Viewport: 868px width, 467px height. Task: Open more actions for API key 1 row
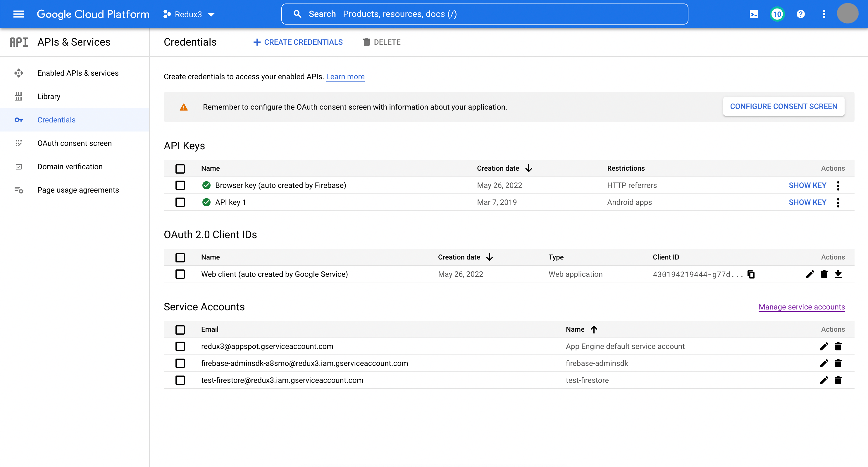pyautogui.click(x=838, y=202)
